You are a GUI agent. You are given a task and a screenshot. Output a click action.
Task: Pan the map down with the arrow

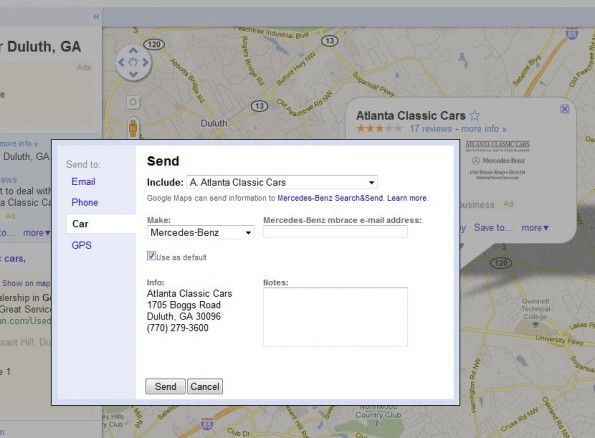(133, 74)
